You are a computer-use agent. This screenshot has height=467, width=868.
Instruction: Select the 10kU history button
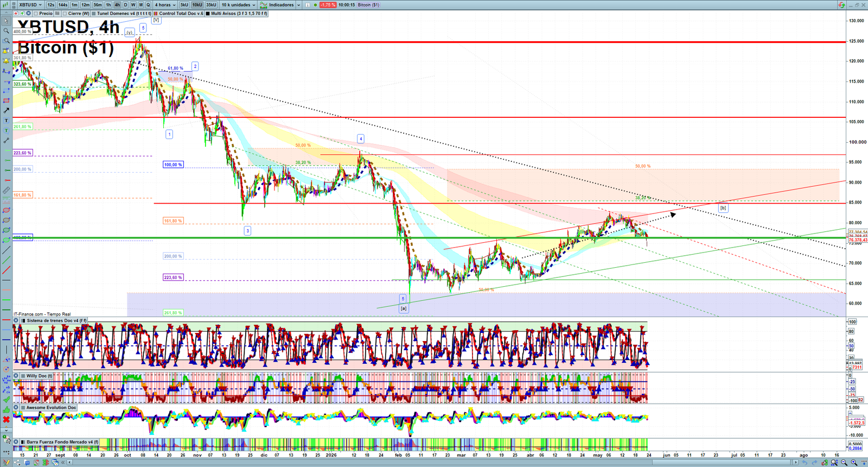[x=197, y=5]
